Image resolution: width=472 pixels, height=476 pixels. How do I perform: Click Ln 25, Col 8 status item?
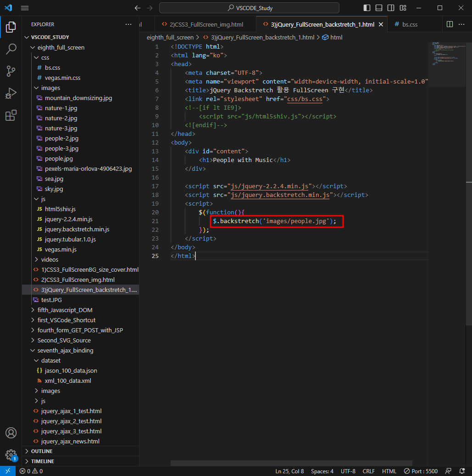[x=289, y=471]
